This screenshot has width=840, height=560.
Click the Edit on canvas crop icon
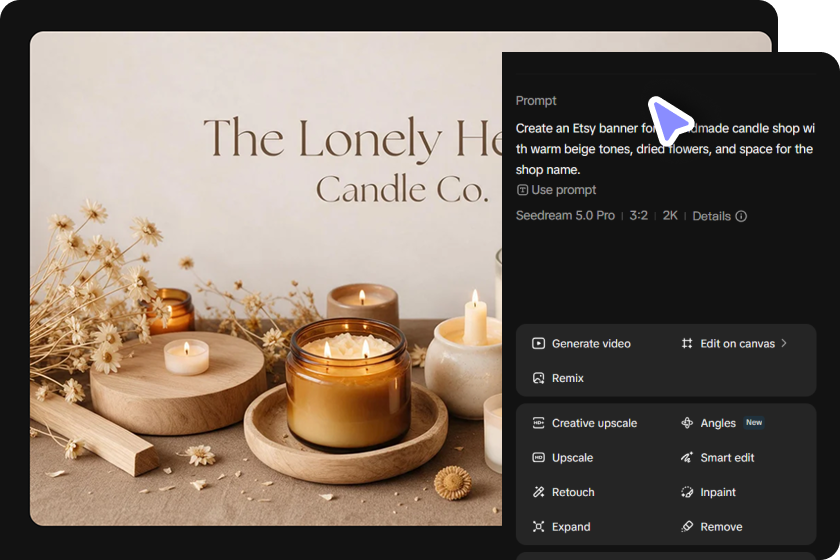click(x=687, y=344)
